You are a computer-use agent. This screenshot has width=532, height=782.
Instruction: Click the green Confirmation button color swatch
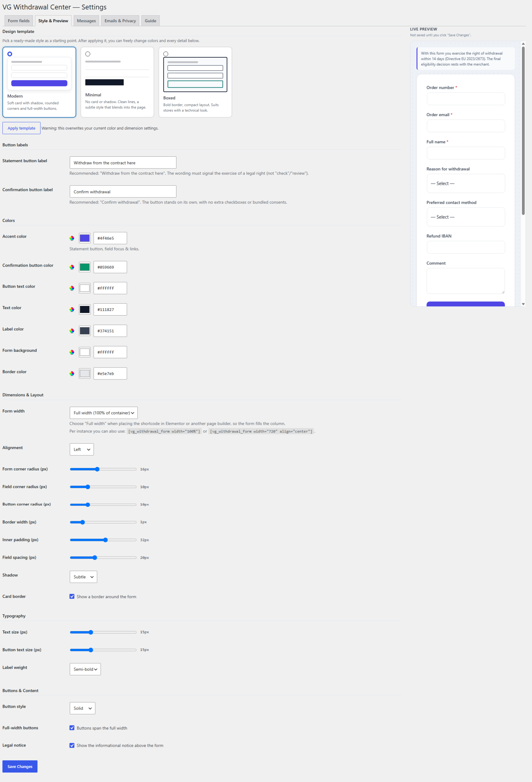[85, 267]
